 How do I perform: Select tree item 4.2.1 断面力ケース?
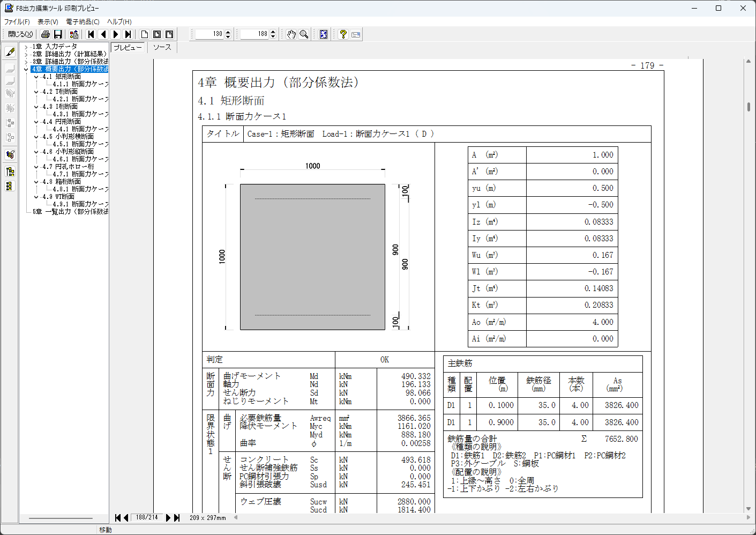click(x=80, y=99)
